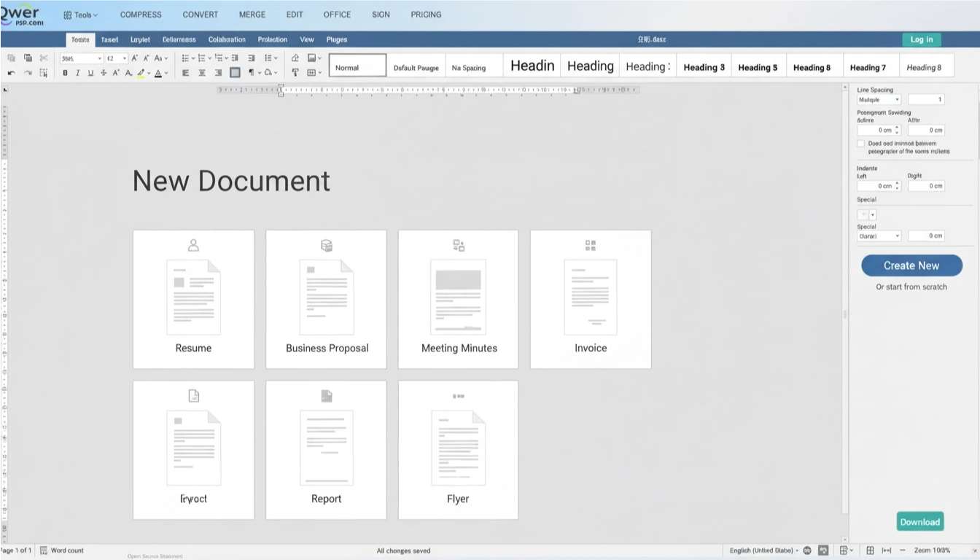Open the Word count panel
Viewport: 980px width, 560px height.
click(x=62, y=551)
